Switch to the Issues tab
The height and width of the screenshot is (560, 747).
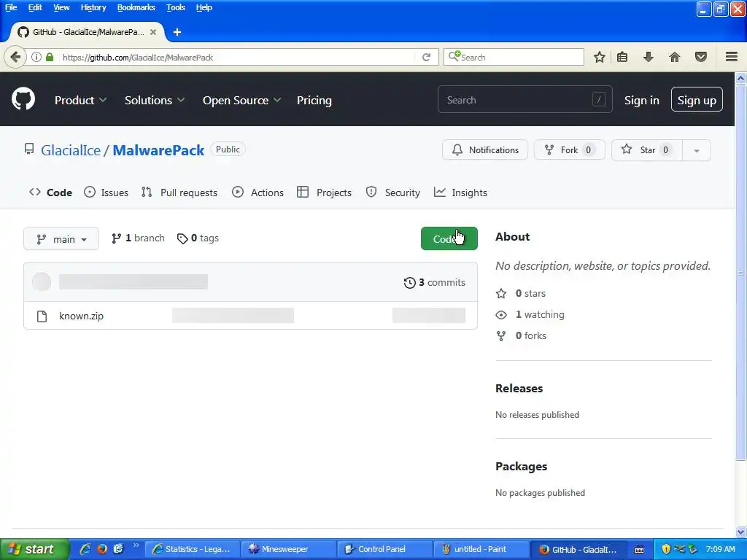[x=106, y=192]
